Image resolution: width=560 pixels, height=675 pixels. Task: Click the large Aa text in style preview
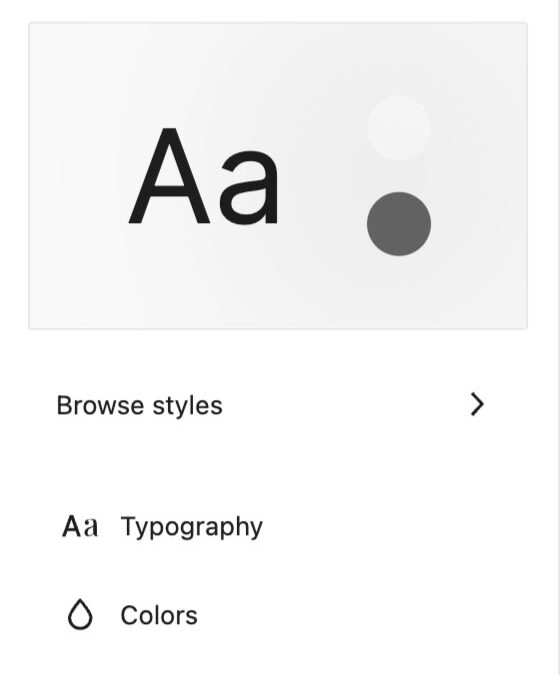203,176
